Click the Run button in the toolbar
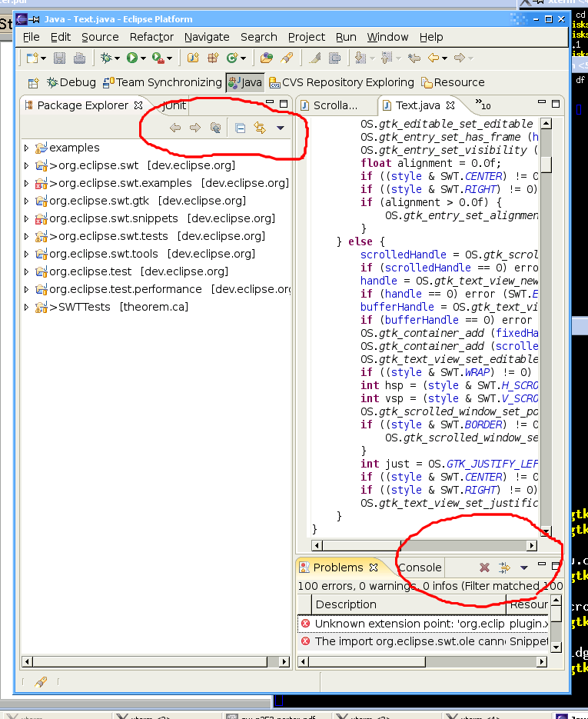Viewport: 588px width, 719px height. [x=132, y=58]
